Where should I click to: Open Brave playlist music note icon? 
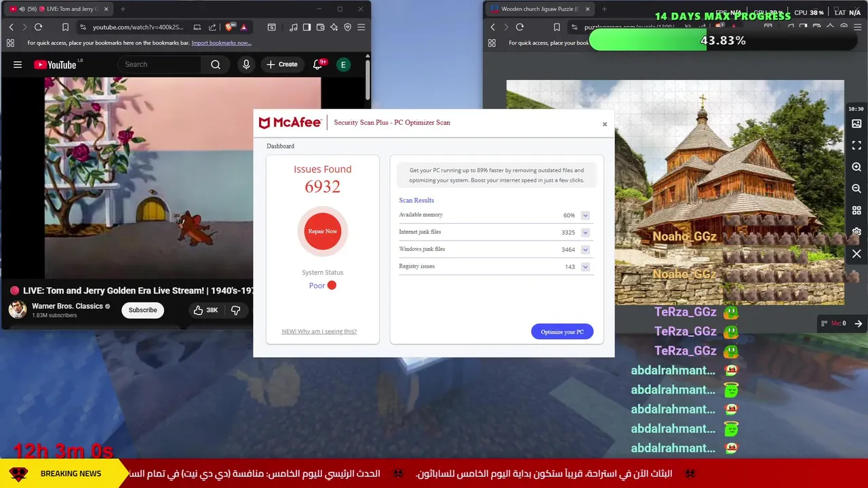click(x=293, y=27)
